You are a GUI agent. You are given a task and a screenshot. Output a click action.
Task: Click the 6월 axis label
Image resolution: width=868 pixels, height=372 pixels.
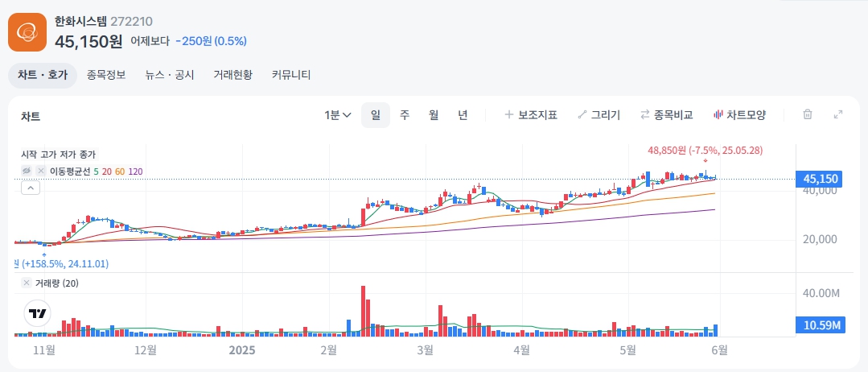(x=718, y=350)
